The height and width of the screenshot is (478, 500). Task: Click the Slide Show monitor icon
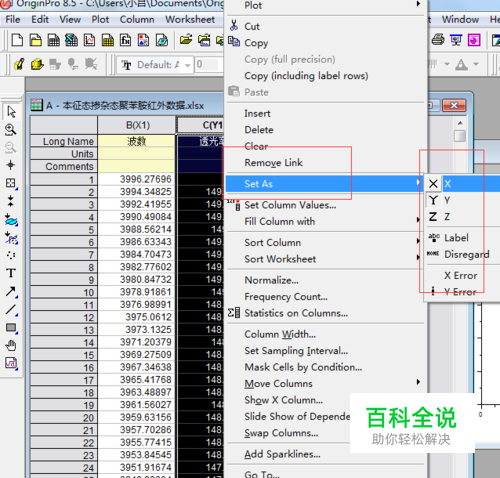click(456, 40)
